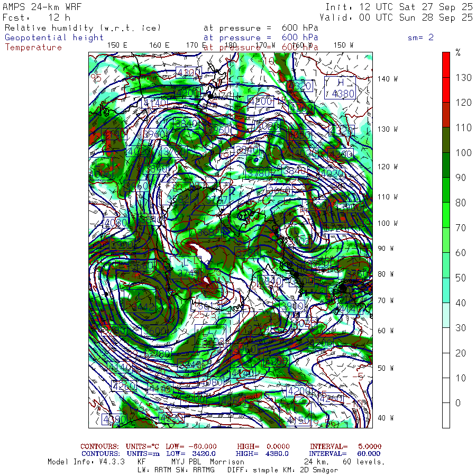Click the '90 W' longitude label
The height and width of the screenshot is (476, 476).
pos(386,249)
